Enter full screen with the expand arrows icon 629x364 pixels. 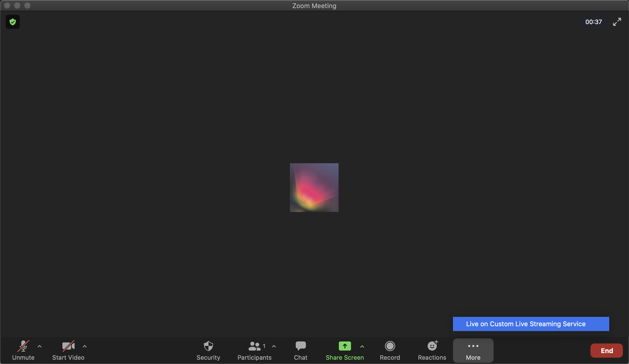[x=617, y=22]
